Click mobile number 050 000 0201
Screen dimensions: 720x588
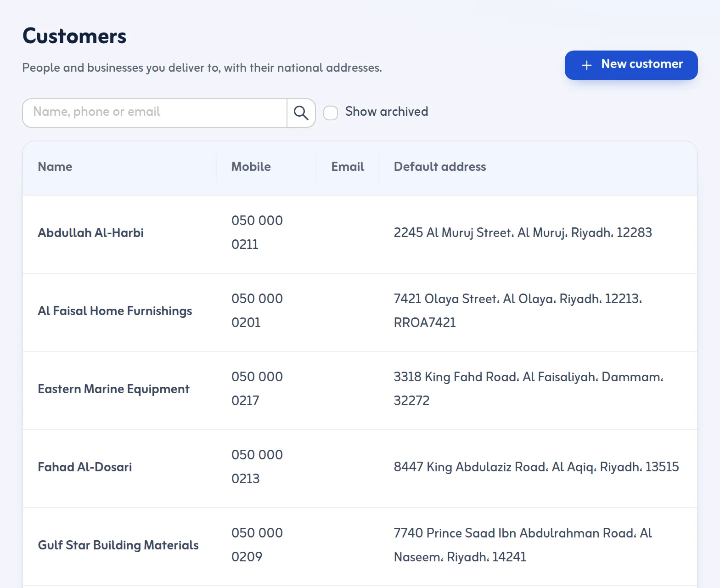click(x=257, y=311)
